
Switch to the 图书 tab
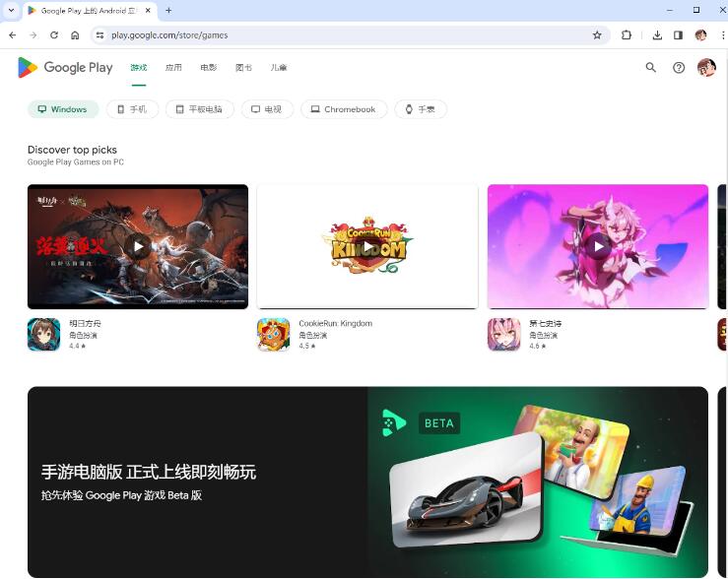[x=243, y=68]
